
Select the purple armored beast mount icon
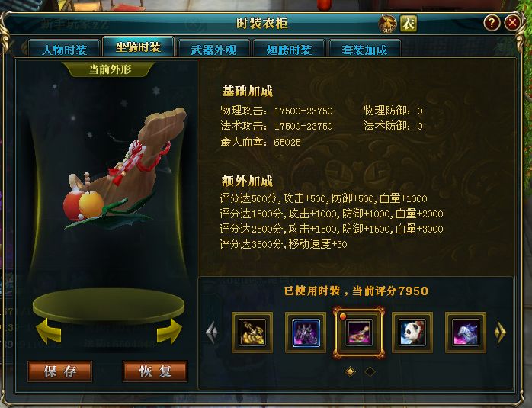tap(306, 333)
